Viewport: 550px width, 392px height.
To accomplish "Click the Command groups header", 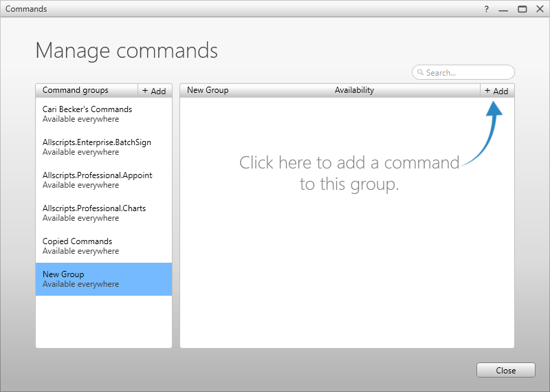I will 76,90.
